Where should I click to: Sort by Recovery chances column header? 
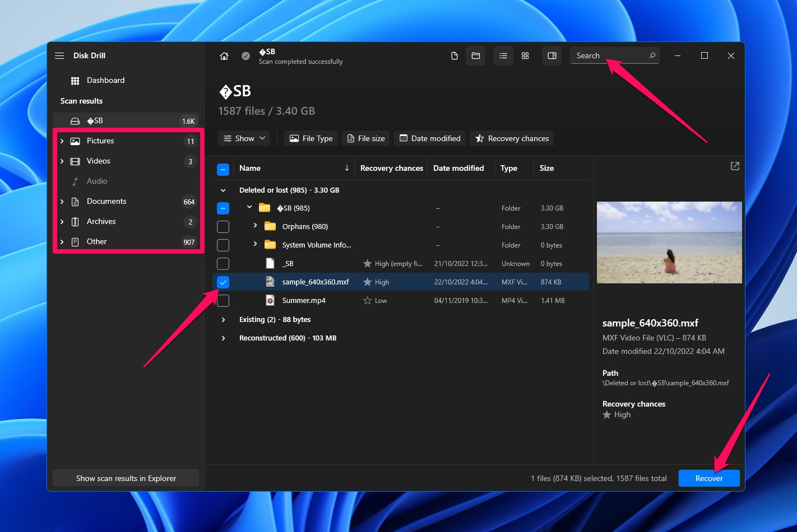coord(392,169)
